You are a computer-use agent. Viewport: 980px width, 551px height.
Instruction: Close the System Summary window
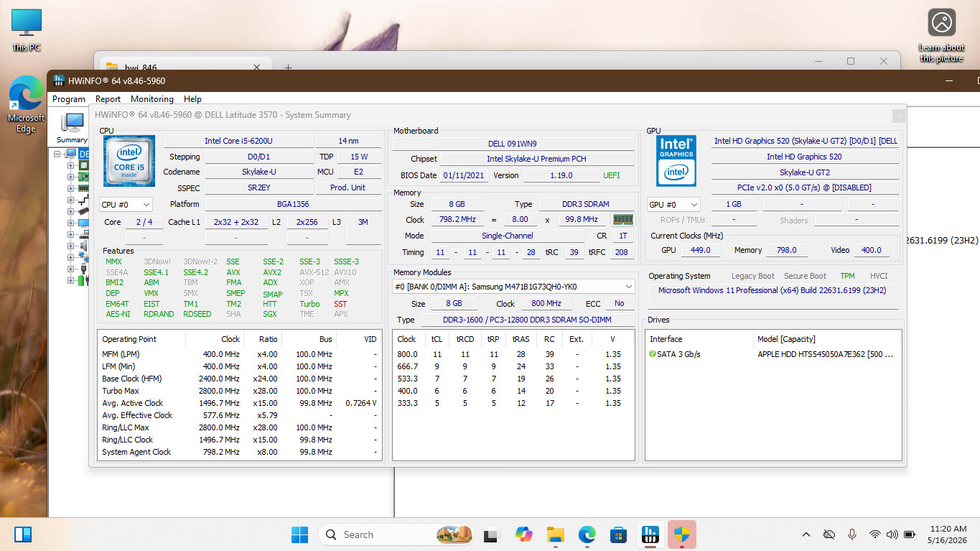point(898,115)
